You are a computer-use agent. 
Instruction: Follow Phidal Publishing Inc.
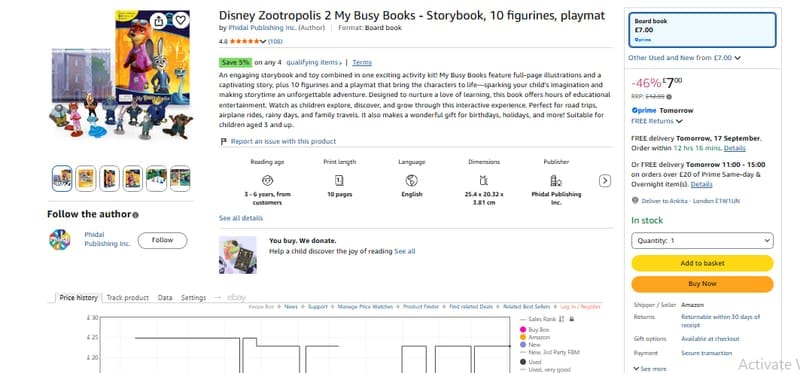(x=162, y=240)
